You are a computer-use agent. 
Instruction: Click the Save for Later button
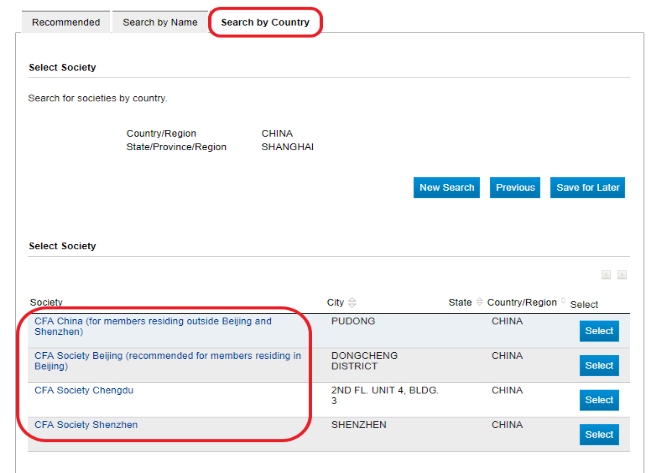coord(587,187)
